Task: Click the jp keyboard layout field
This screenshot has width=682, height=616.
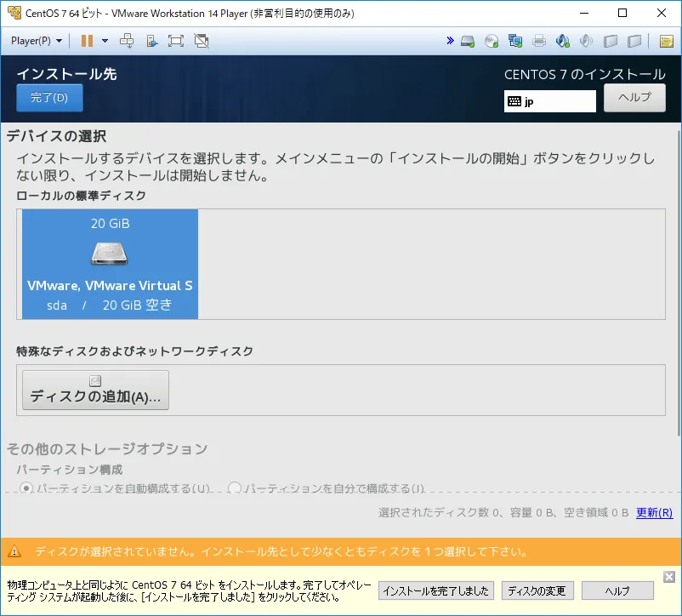Action: pyautogui.click(x=550, y=101)
